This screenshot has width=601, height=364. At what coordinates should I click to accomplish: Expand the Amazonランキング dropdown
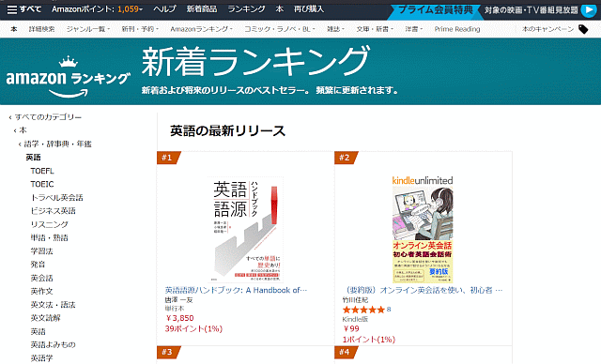point(201,29)
